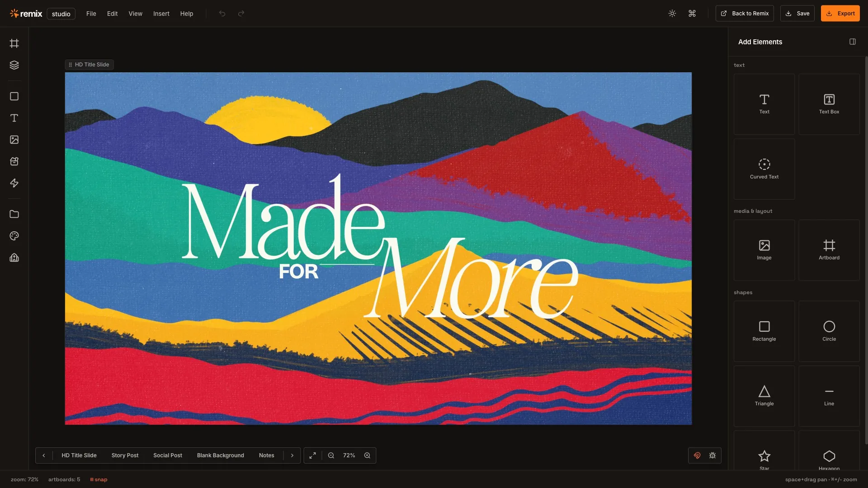Switch to the Blank Background tab
This screenshot has width=868, height=488.
[x=221, y=455]
